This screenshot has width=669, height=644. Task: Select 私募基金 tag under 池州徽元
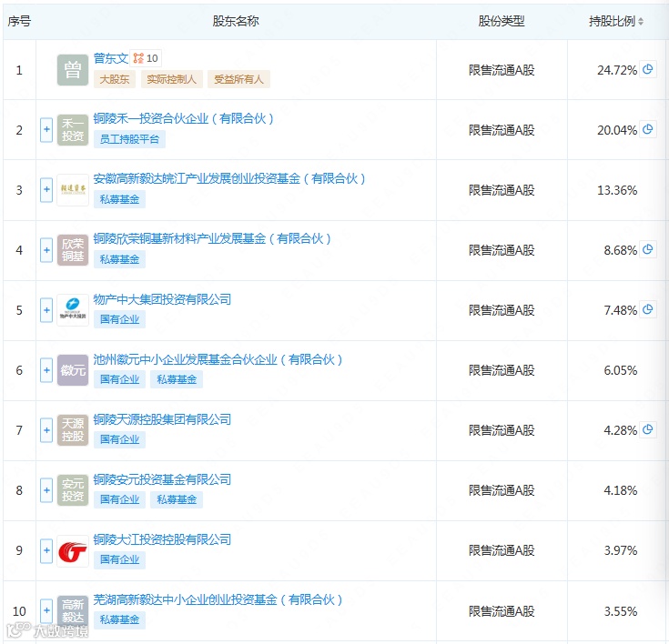coord(177,379)
